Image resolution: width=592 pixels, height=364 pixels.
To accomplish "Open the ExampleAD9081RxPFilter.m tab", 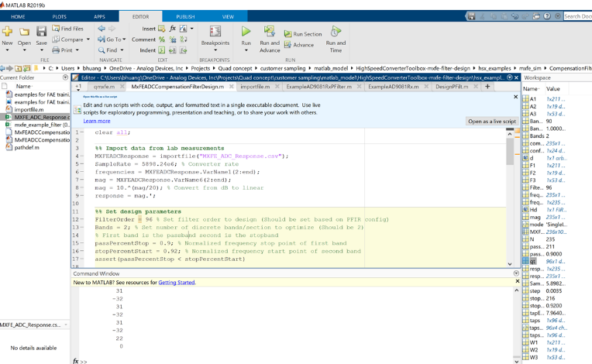I will [318, 87].
